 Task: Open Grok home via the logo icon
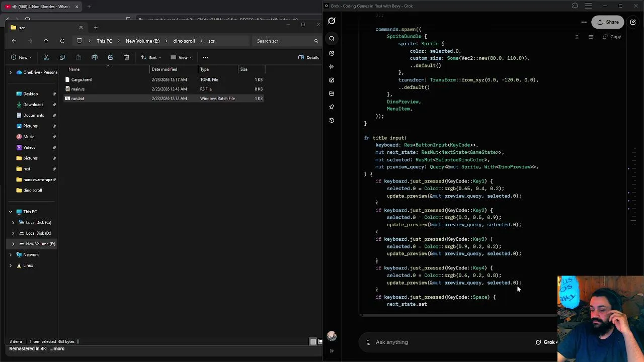click(332, 21)
